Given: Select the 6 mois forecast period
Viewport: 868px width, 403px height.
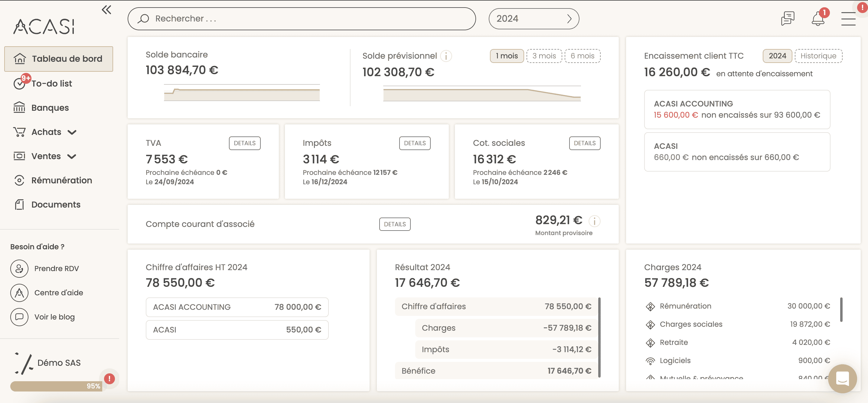Looking at the screenshot, I should [582, 56].
